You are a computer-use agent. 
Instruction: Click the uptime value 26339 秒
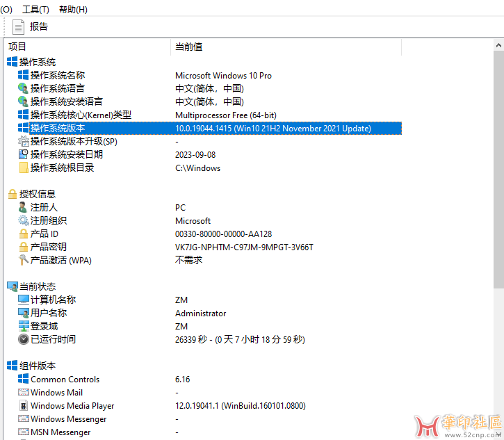[x=191, y=339]
